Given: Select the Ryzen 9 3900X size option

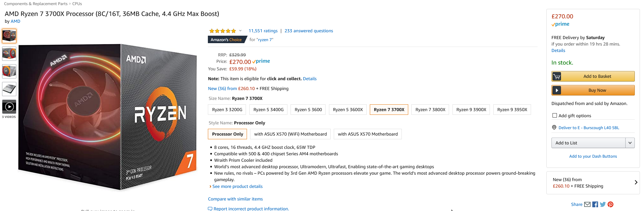Looking at the screenshot, I should click(x=471, y=109).
